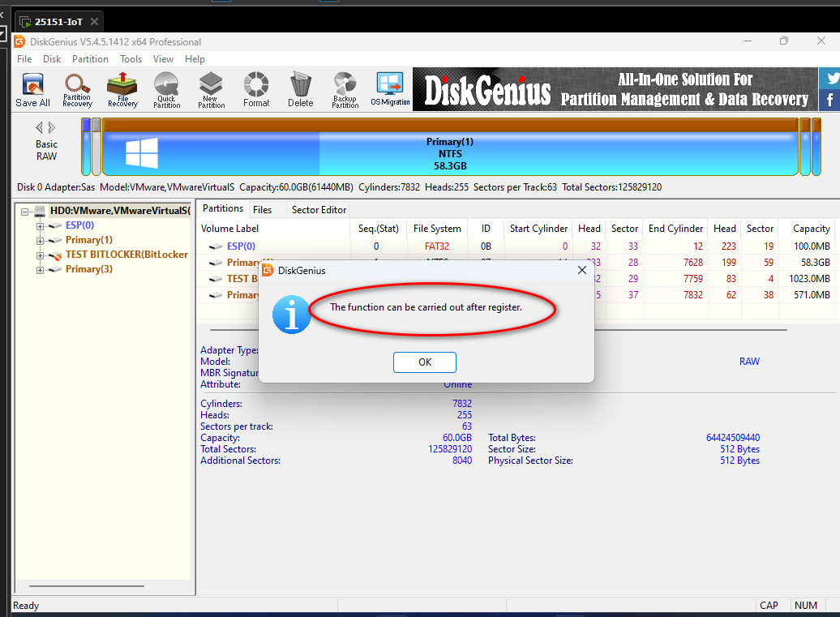Viewport: 840px width, 617px height.
Task: Click the Twitter icon in banner
Action: (x=830, y=78)
